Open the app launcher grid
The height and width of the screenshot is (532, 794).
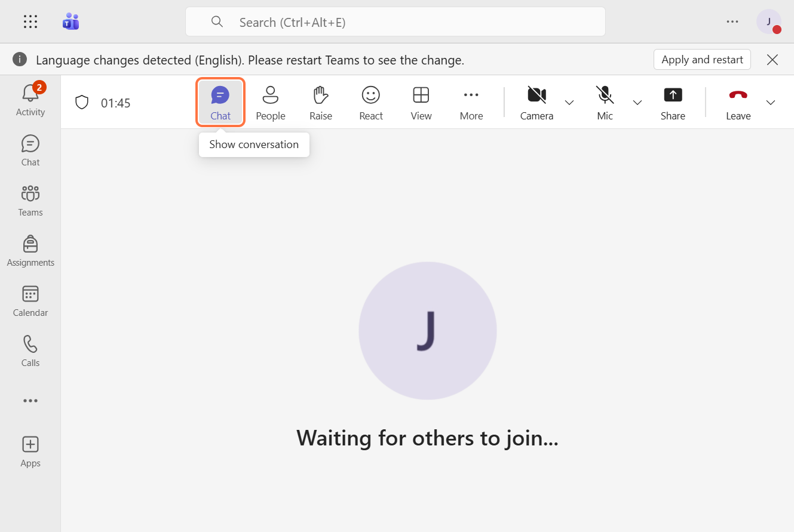(x=30, y=22)
